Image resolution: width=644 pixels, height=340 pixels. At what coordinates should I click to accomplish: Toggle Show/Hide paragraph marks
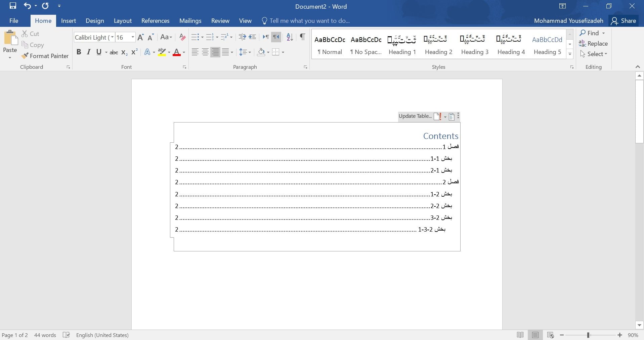(302, 37)
